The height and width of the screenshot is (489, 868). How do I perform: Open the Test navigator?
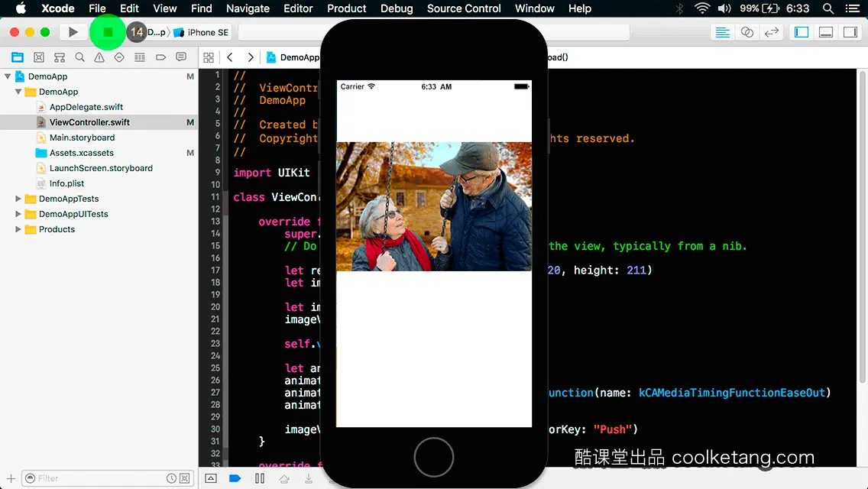point(119,57)
